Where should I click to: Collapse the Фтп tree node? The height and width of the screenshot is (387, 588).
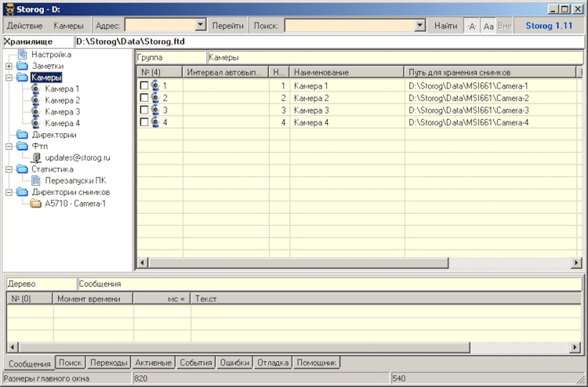point(9,146)
